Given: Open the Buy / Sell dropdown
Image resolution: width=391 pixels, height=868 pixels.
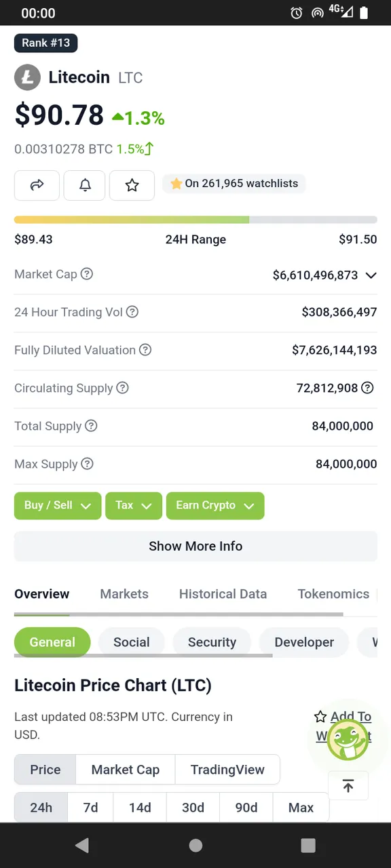Looking at the screenshot, I should 58,506.
